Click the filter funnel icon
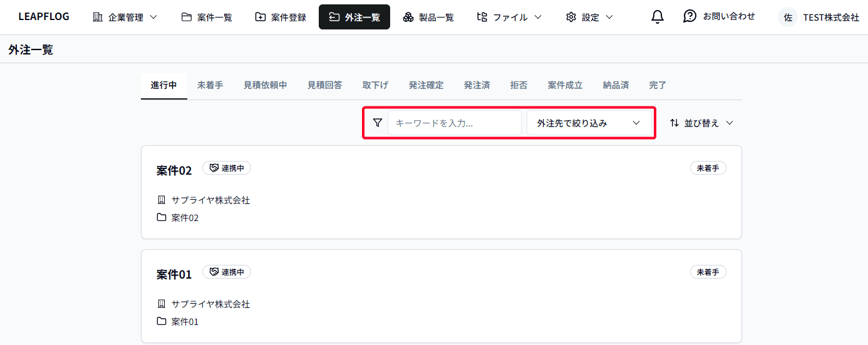Viewport: 868px width, 345px height. pos(377,123)
